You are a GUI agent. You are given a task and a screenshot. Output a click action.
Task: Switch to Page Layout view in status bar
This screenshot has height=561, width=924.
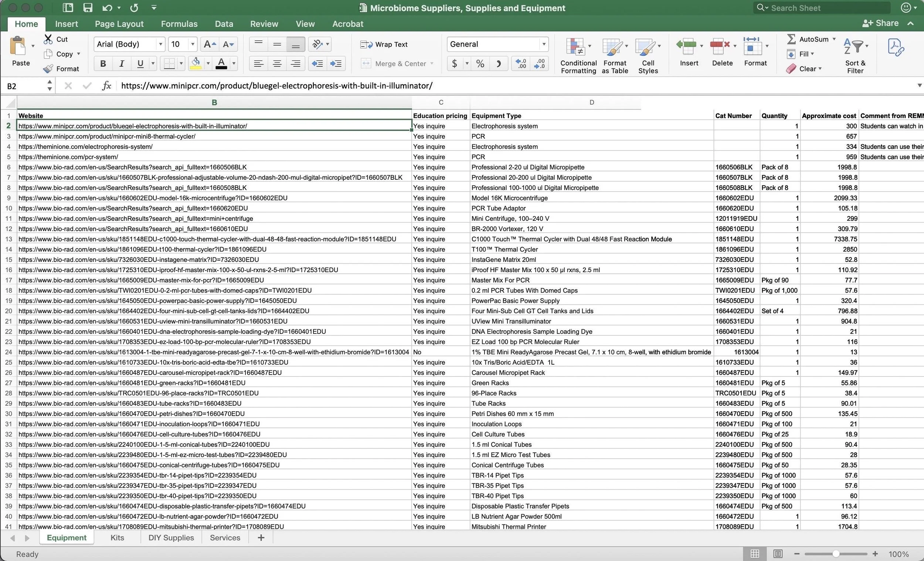point(778,554)
